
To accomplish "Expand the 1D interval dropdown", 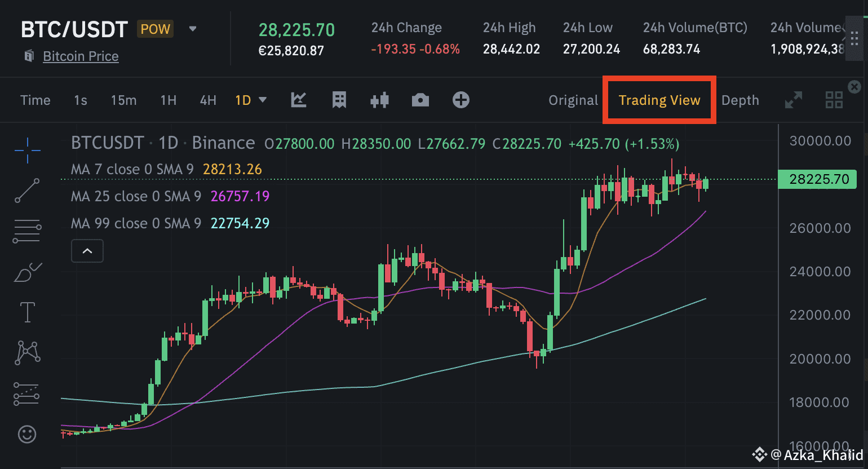I will click(262, 100).
